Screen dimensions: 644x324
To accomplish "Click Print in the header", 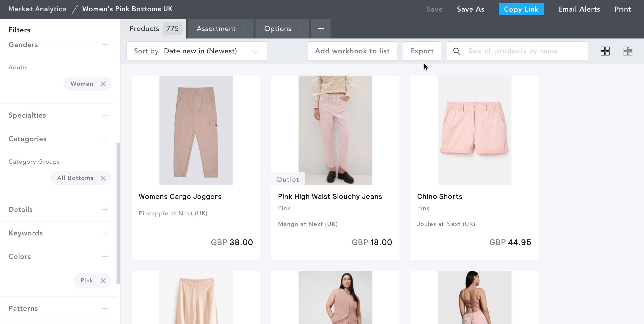I will (623, 9).
